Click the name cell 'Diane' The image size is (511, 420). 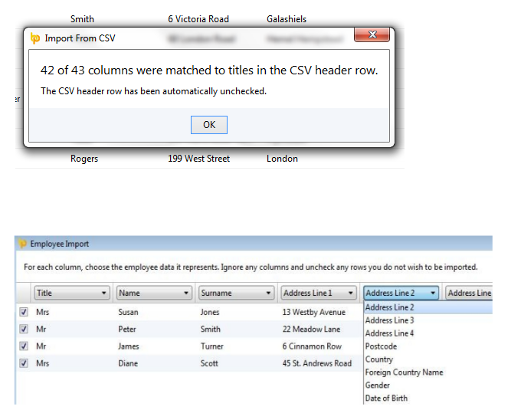click(128, 363)
